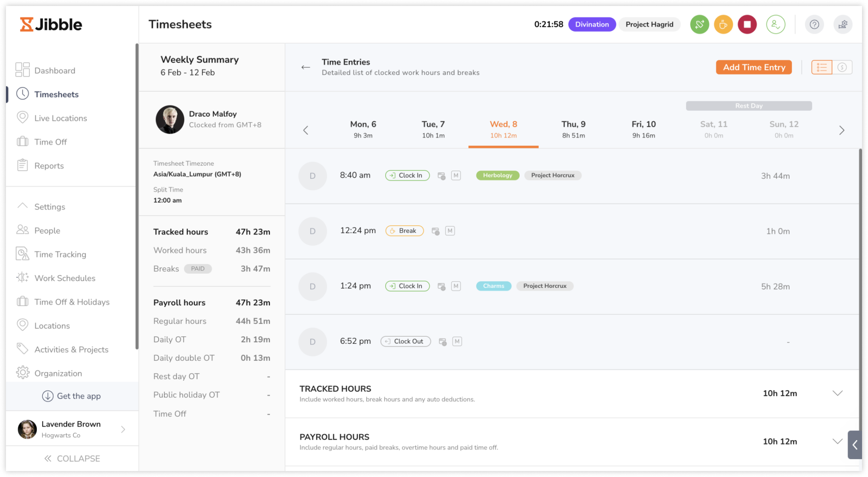
Task: Click the Add Time Entry button
Action: click(754, 67)
